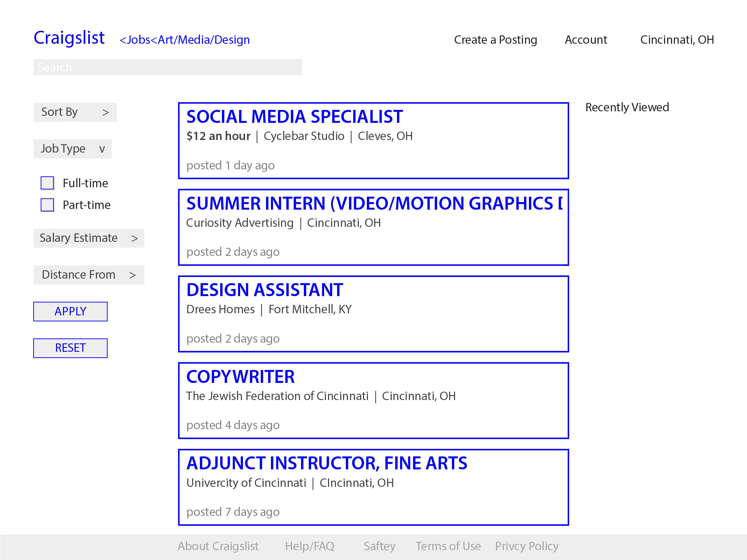Change location Cincinnati, OH

tap(677, 40)
